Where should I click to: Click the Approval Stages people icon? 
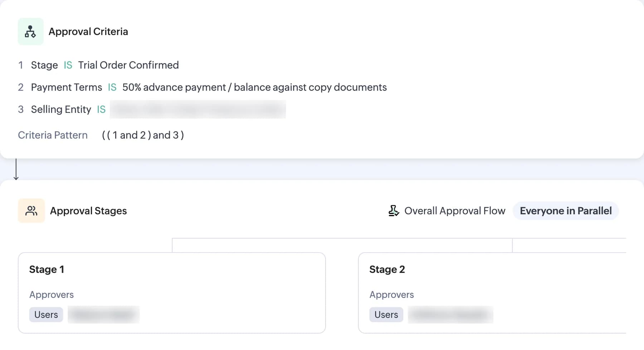(x=31, y=211)
